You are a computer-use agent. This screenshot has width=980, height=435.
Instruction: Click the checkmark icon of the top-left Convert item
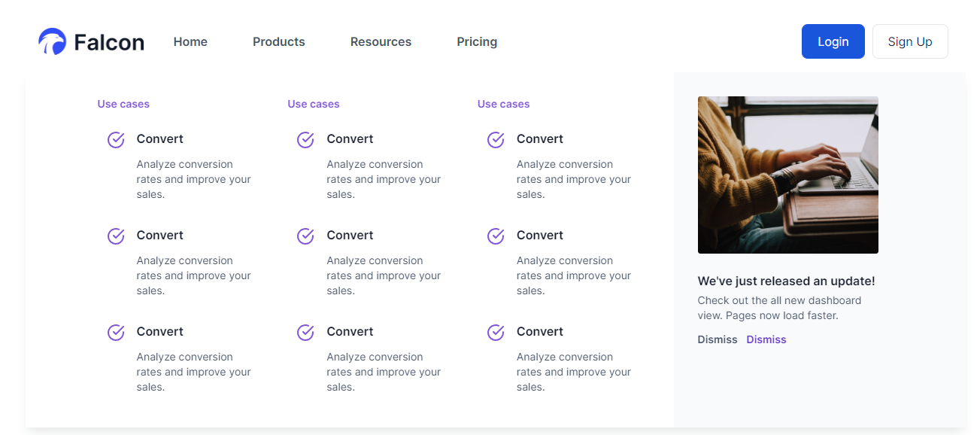point(116,140)
